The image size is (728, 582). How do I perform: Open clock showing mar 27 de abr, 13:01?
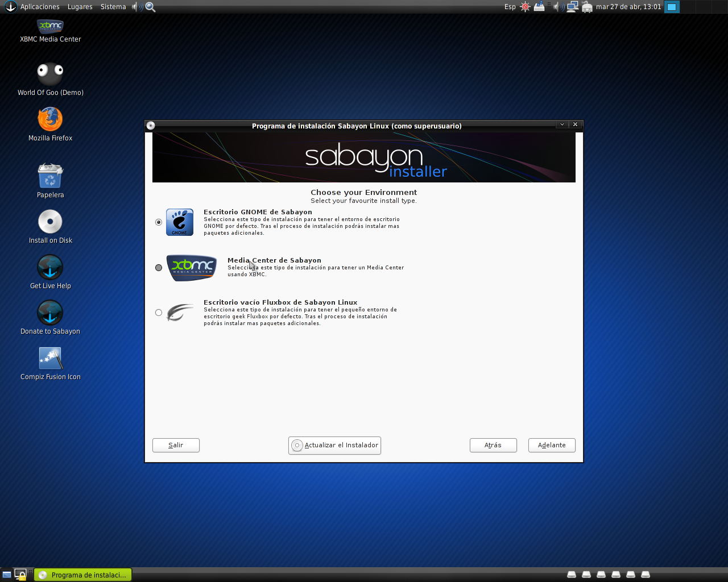pyautogui.click(x=628, y=7)
